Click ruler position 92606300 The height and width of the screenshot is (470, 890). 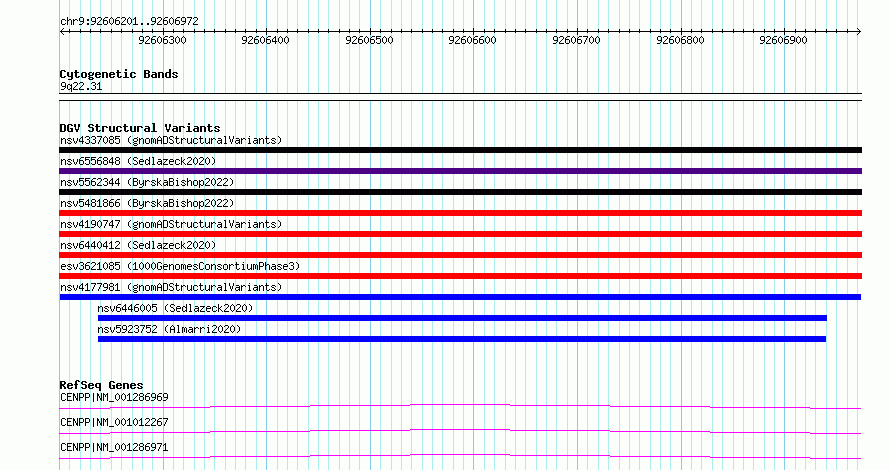tap(162, 40)
